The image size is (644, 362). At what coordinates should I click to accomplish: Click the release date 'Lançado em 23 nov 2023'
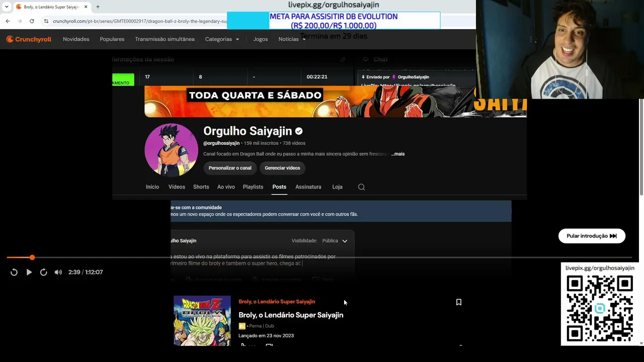(x=266, y=336)
